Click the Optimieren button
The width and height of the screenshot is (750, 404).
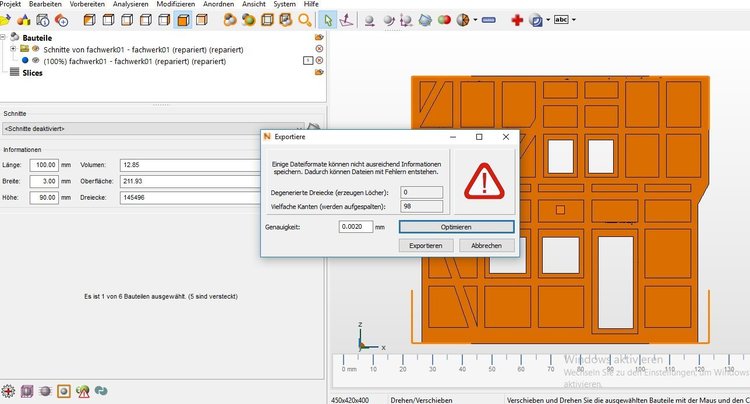(x=456, y=227)
